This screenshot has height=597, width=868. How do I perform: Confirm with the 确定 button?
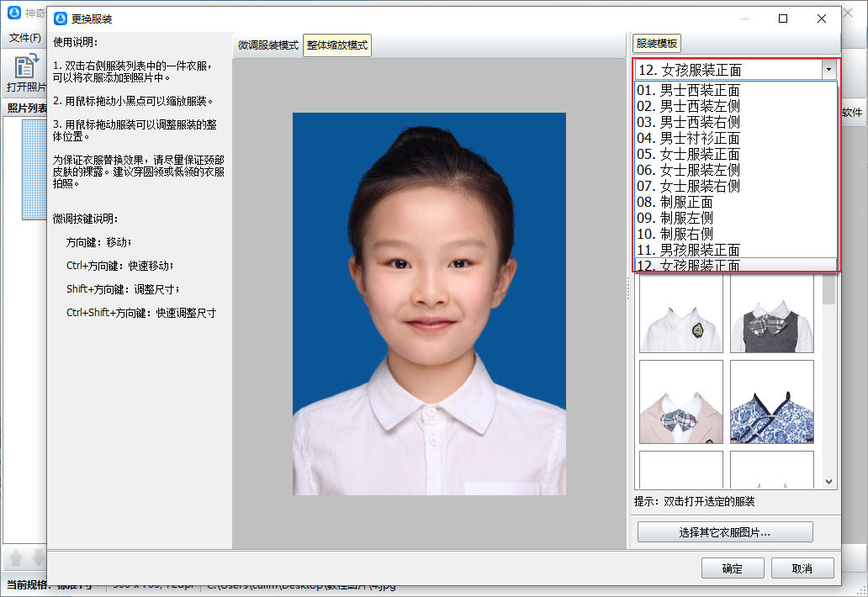tap(733, 568)
